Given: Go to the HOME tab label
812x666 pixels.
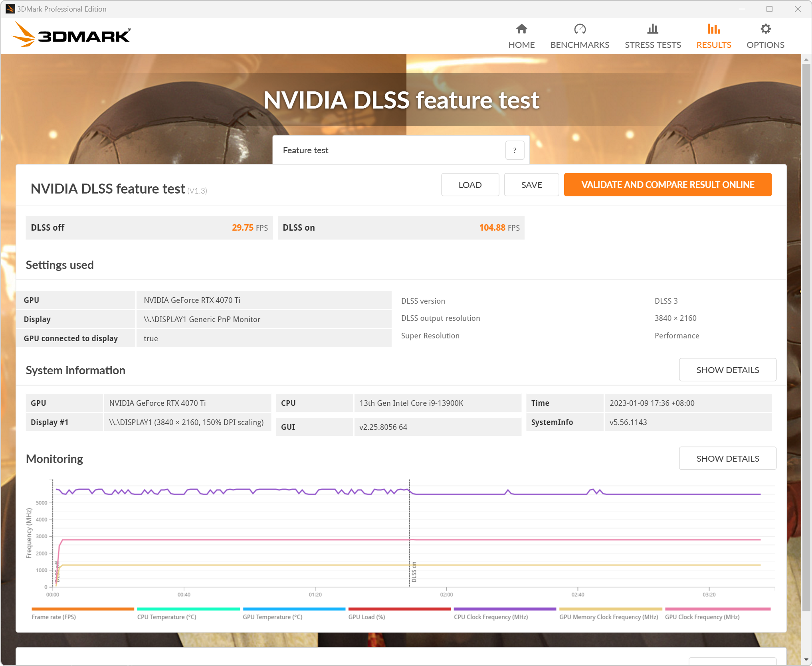Looking at the screenshot, I should 521,45.
